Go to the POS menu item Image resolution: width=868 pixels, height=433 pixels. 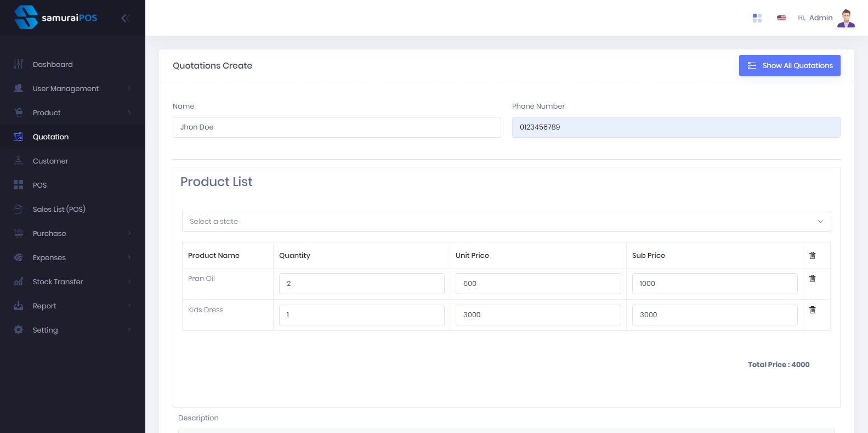click(x=39, y=185)
